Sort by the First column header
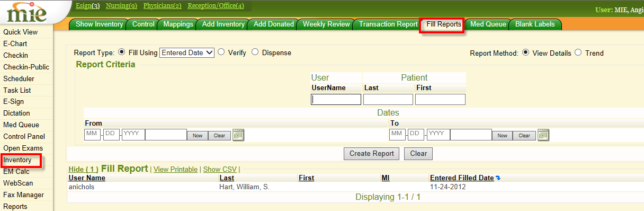Image resolution: width=644 pixels, height=211 pixels. 306,178
